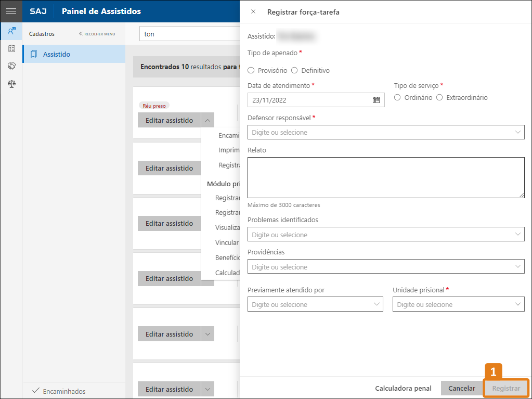The image size is (532, 399).
Task: Click the Data de atendimento date field
Action: tap(316, 100)
